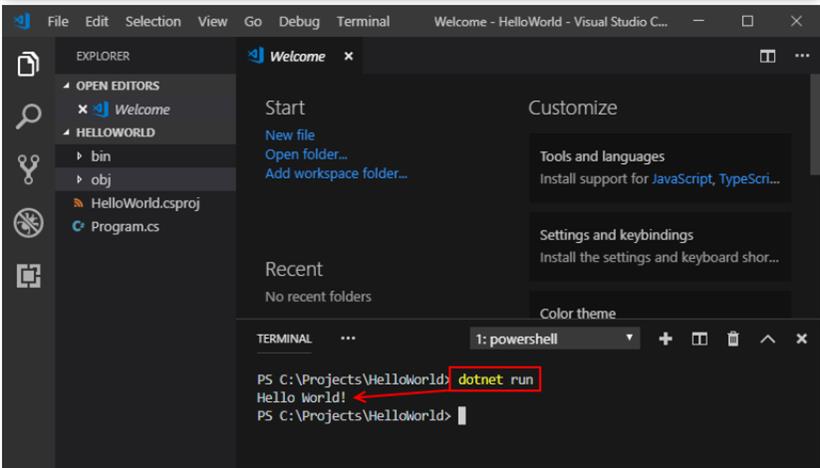820x468 pixels.
Task: Select the TERMINAL panel tab
Action: tap(284, 339)
